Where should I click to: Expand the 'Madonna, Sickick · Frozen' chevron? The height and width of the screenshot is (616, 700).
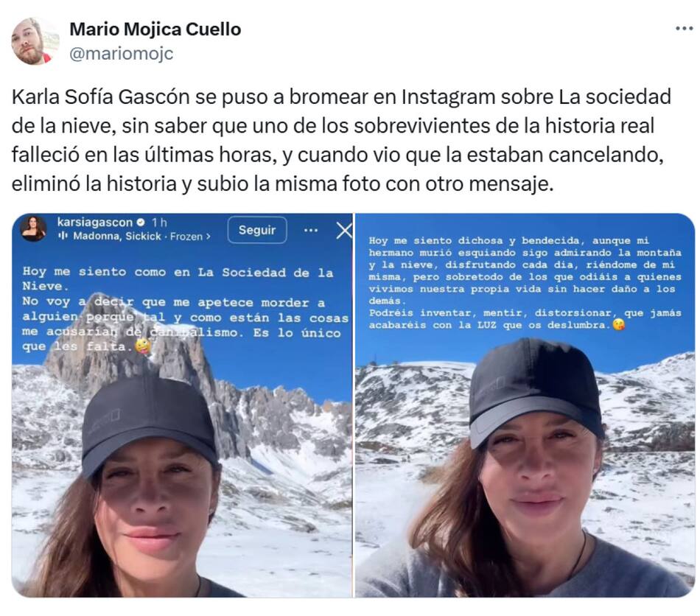click(208, 236)
